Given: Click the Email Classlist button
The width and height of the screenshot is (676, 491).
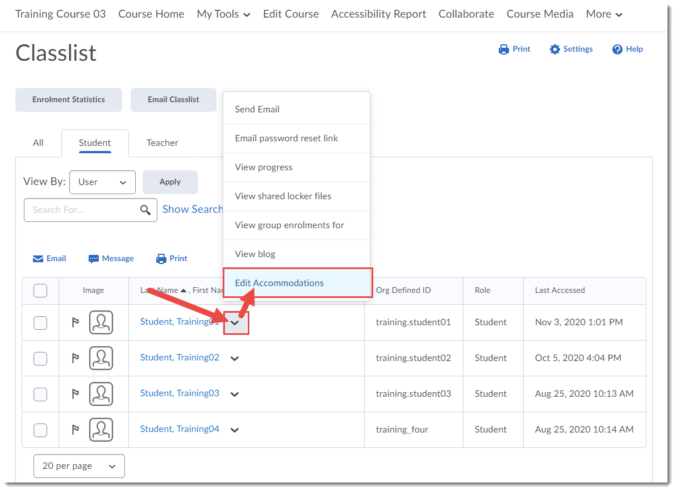Looking at the screenshot, I should 173,100.
